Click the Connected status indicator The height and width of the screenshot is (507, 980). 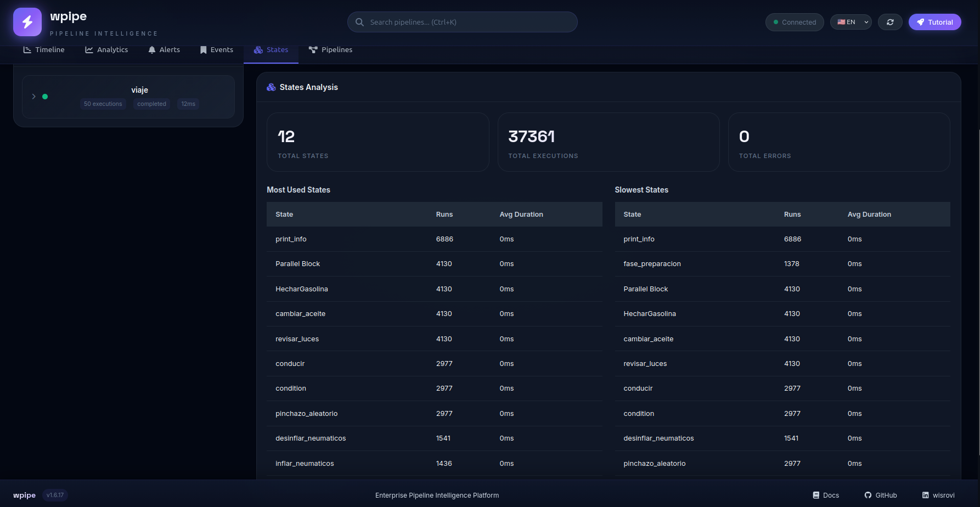tap(795, 22)
